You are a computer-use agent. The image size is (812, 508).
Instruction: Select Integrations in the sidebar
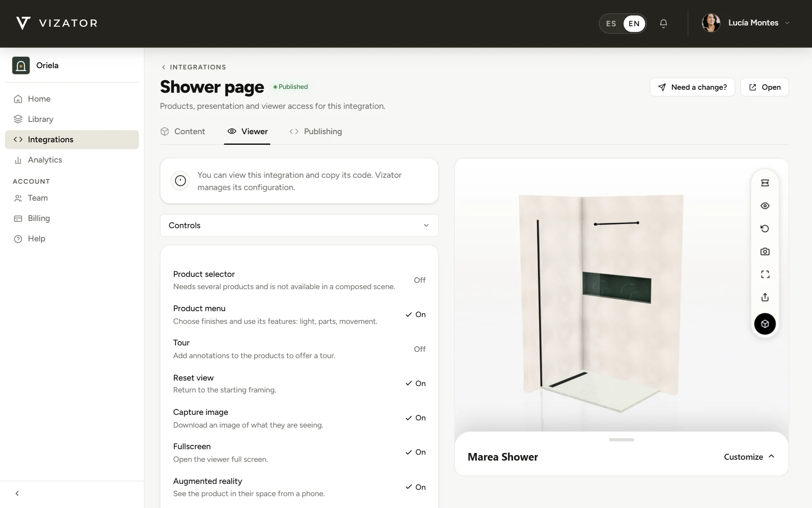click(x=72, y=140)
